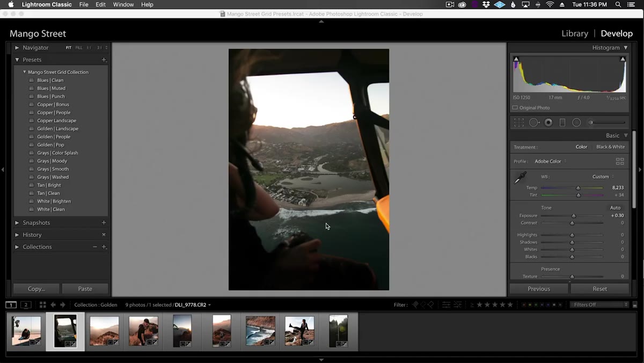
Task: Set Navigator zoom to FILL
Action: [x=79, y=48]
